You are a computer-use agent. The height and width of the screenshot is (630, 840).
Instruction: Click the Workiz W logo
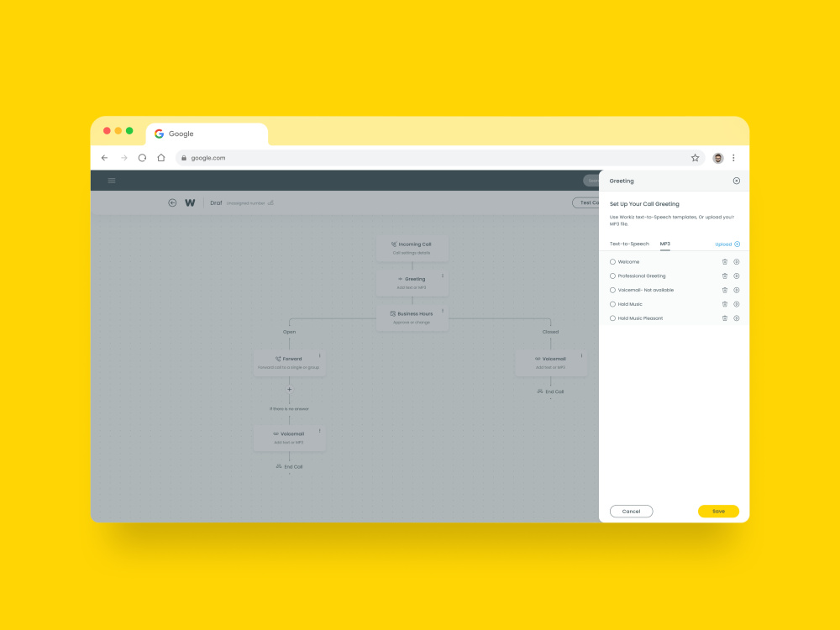[190, 202]
